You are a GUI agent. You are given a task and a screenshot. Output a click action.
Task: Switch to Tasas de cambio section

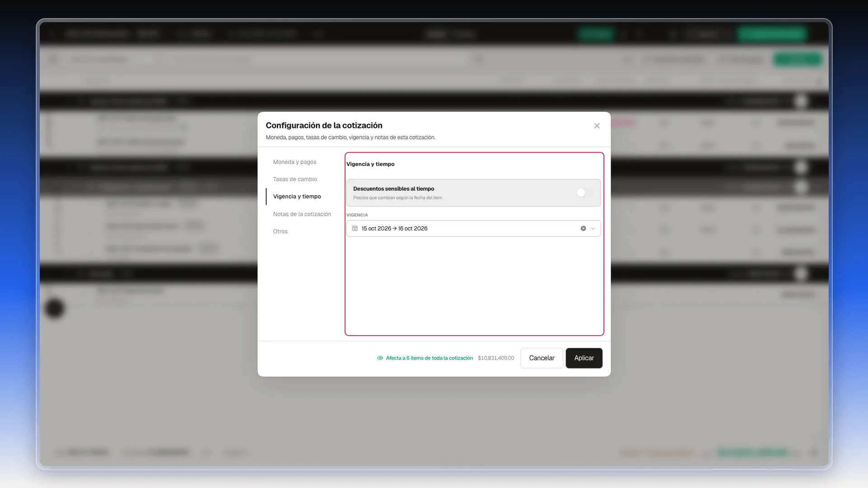[x=295, y=179]
